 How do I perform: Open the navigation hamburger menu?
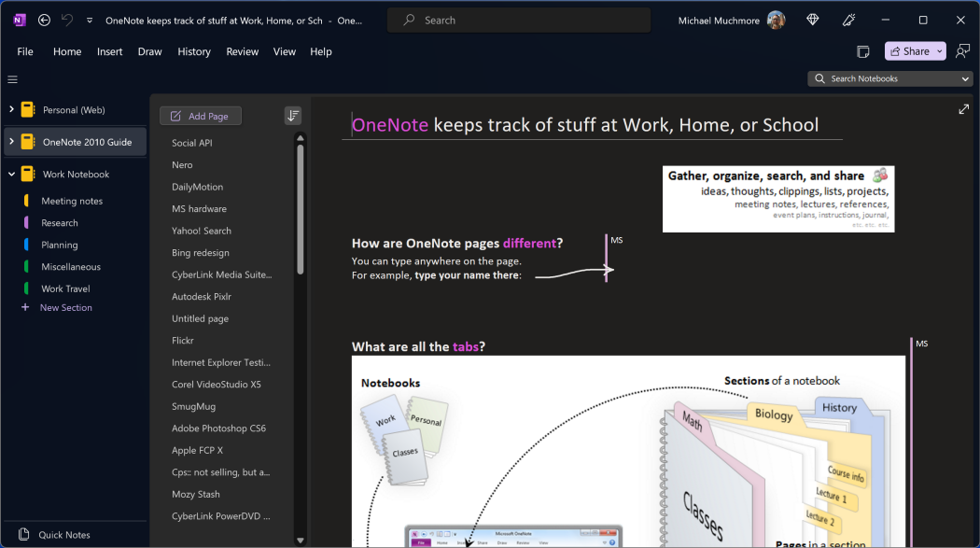12,79
